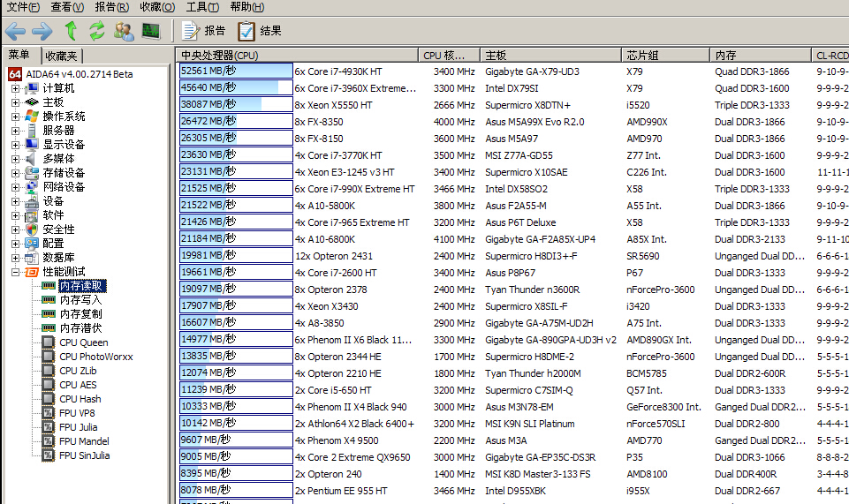Sort by 主板 column header
Image resolution: width=849 pixels, height=504 pixels.
550,55
